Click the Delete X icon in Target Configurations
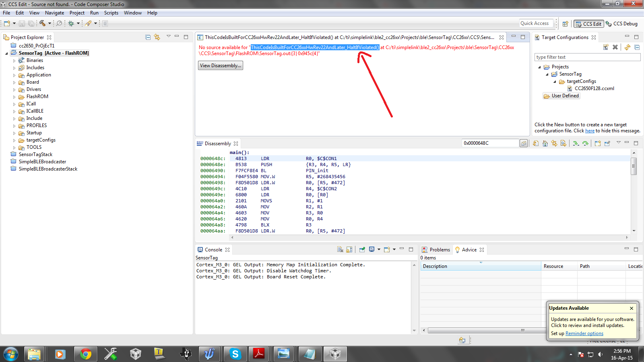The width and height of the screenshot is (644, 362). tap(615, 47)
